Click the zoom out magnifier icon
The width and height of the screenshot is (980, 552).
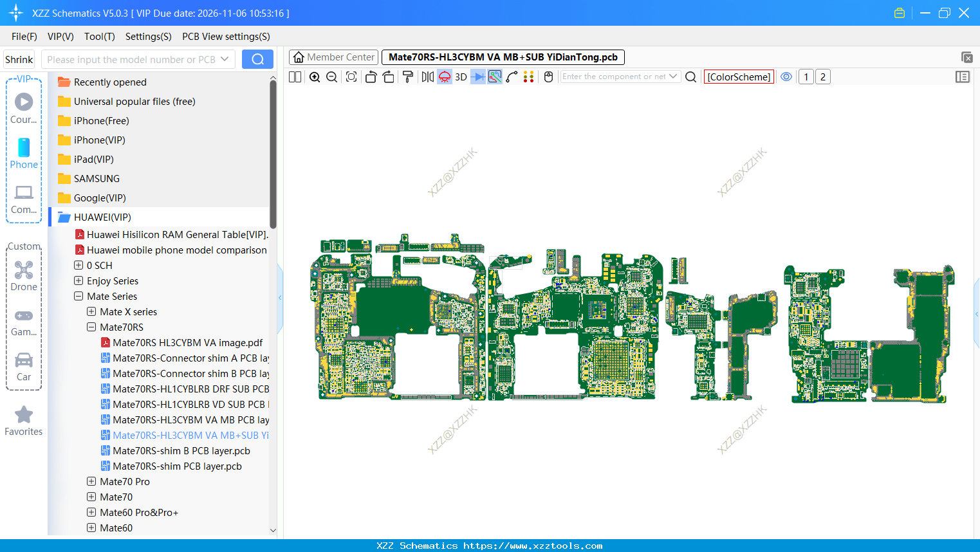pos(332,77)
